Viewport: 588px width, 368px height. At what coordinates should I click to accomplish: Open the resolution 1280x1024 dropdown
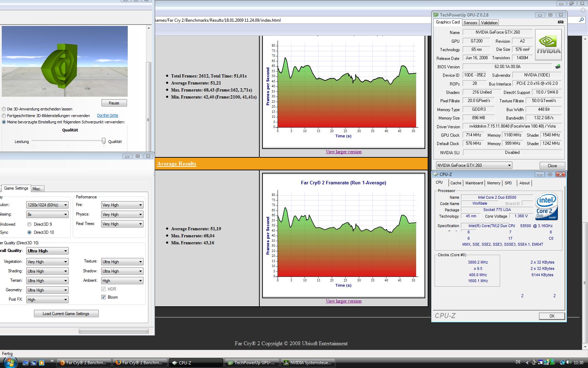47,205
